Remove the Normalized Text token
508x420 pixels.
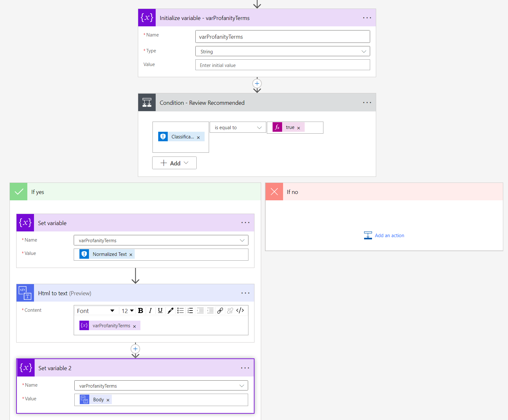131,255
